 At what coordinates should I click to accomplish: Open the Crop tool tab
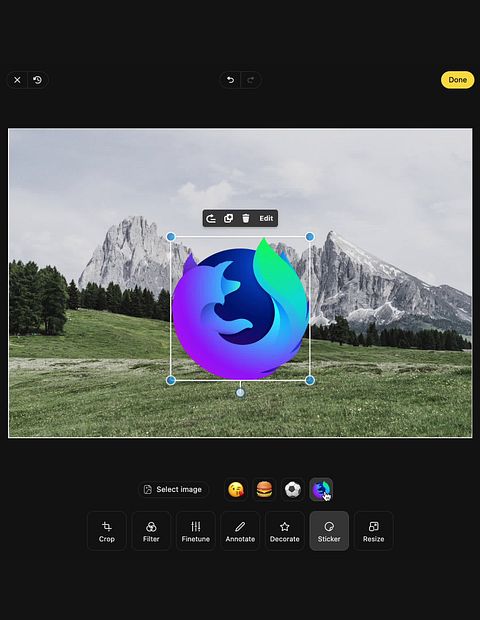click(106, 531)
